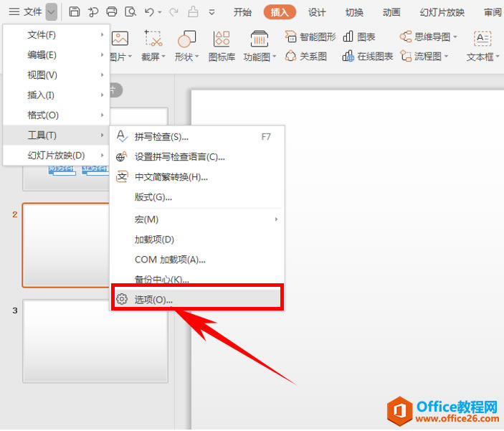Open Print Preview icon with magnifier
Viewport: 504px width, 431px height.
click(x=130, y=12)
